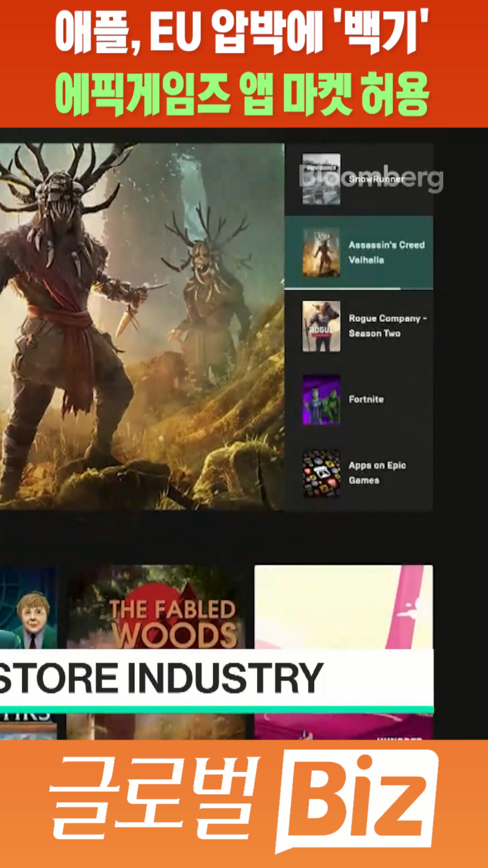Screen dimensions: 488x868
Task: Select the Assassin's Creed Valhalla title text
Action: 386,252
